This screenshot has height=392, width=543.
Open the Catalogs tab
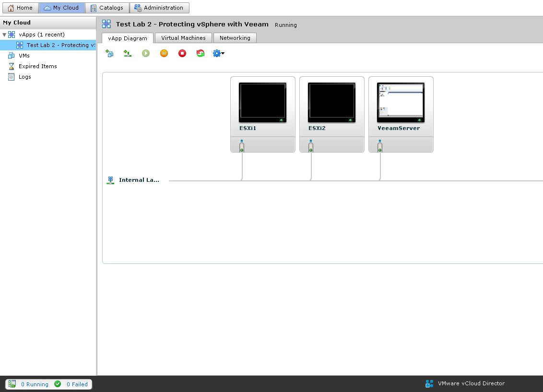(x=107, y=8)
